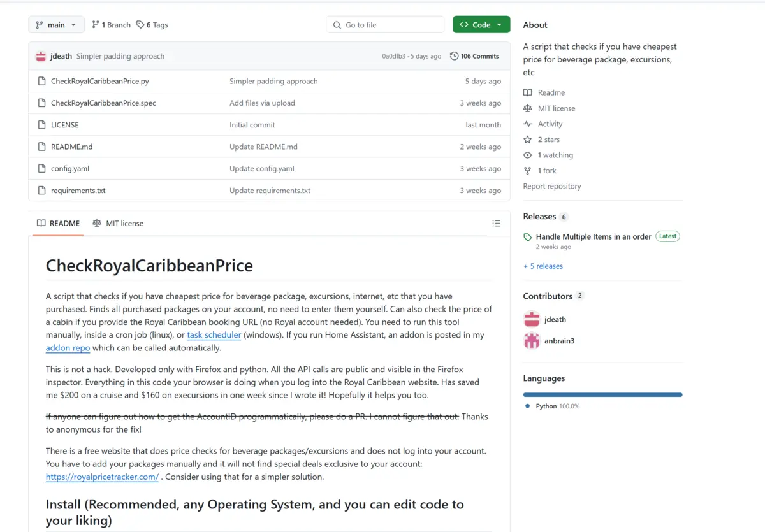
Task: Open the anbrain3 contributor profile name
Action: [x=560, y=341]
